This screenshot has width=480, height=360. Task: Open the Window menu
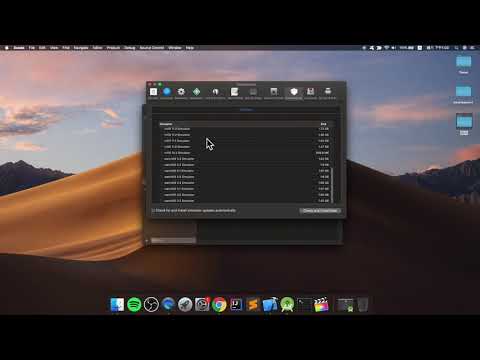point(175,48)
